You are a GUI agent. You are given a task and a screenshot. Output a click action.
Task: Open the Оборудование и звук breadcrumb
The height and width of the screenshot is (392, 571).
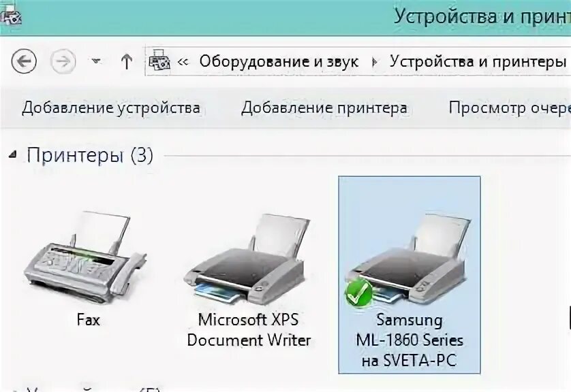point(279,62)
